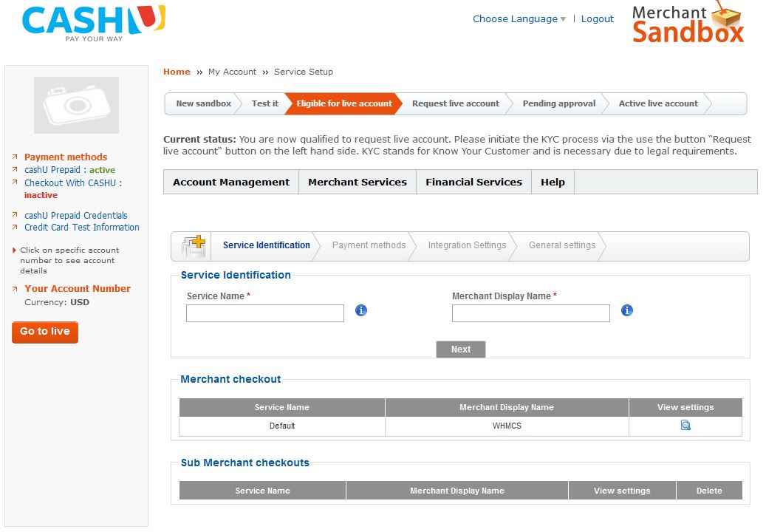
Task: Open Payment methods sidebar link
Action: point(66,157)
